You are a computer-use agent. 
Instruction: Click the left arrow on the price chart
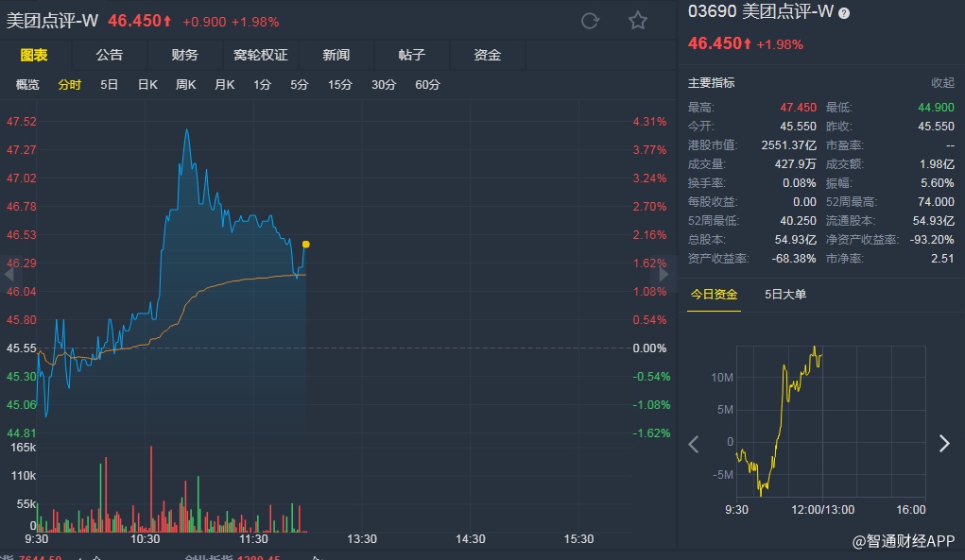click(x=9, y=274)
